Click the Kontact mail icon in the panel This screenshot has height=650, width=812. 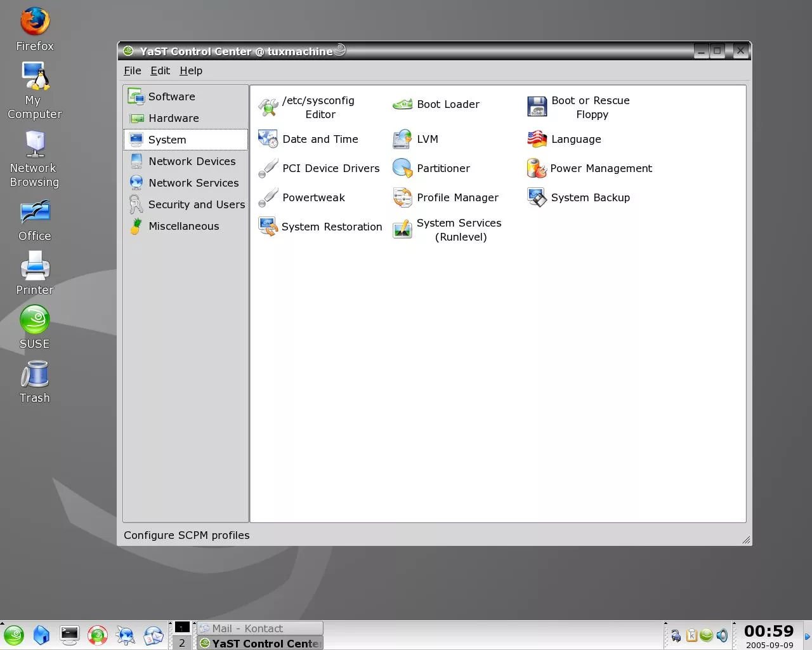[x=153, y=635]
